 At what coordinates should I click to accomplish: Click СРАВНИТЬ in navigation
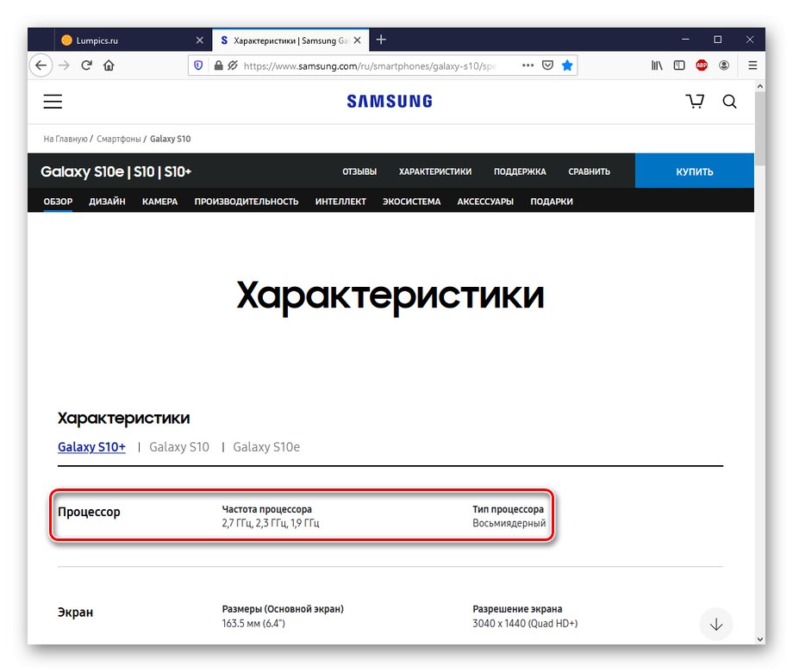[590, 171]
